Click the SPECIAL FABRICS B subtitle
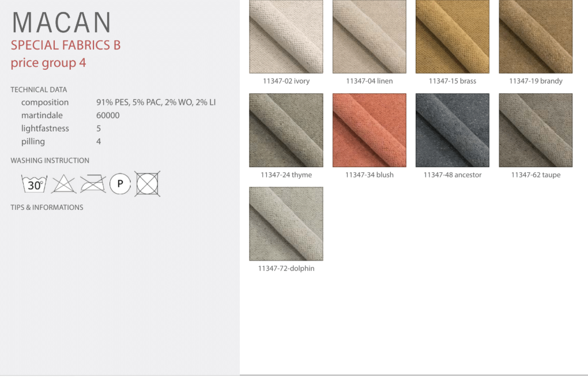 click(66, 46)
